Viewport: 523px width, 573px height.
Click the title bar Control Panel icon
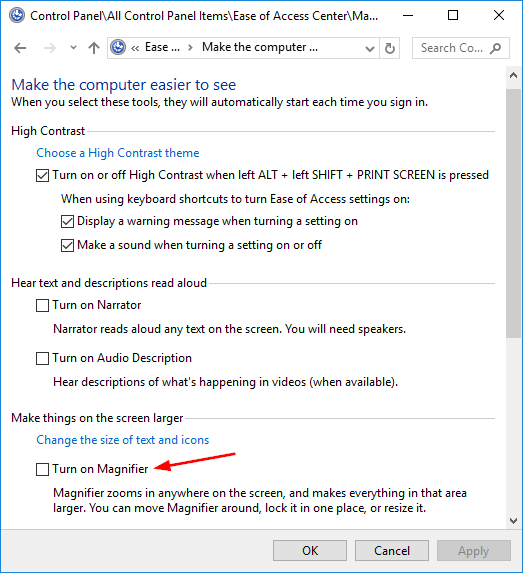point(17,16)
